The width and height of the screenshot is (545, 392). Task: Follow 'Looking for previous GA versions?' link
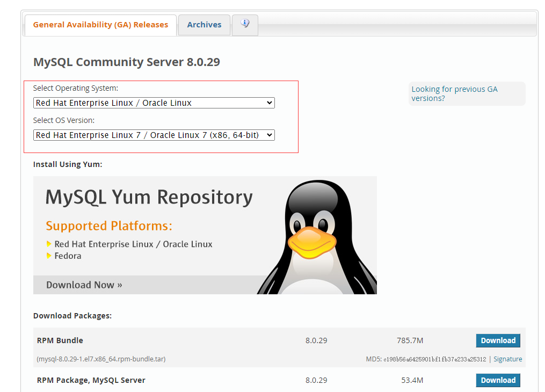pos(454,93)
